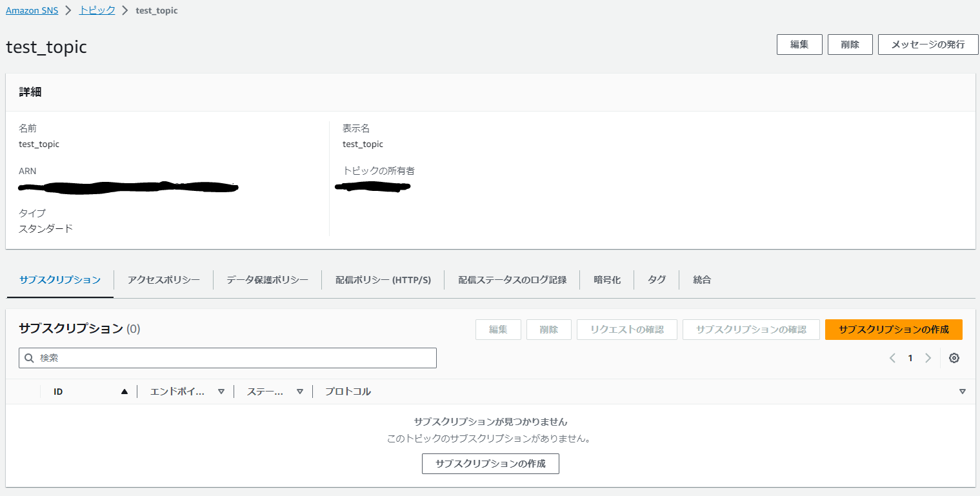Open the トピック breadcrumb link
The width and height of the screenshot is (980, 496).
coord(97,10)
